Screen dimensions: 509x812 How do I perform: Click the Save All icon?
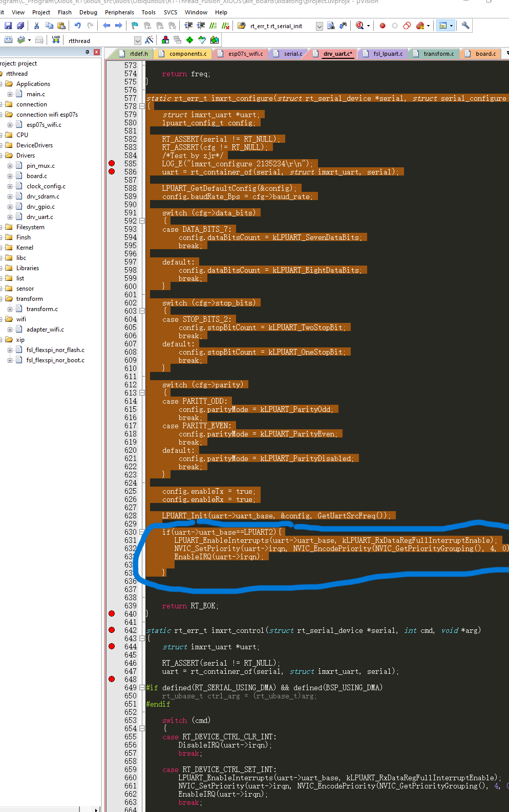[20, 26]
